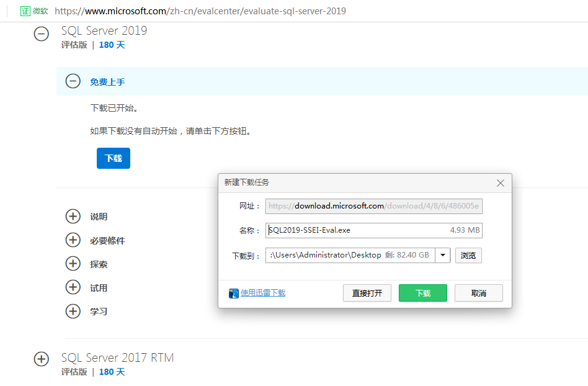Click the Xunlei icon beside download link
The height and width of the screenshot is (386, 588).
pos(234,294)
